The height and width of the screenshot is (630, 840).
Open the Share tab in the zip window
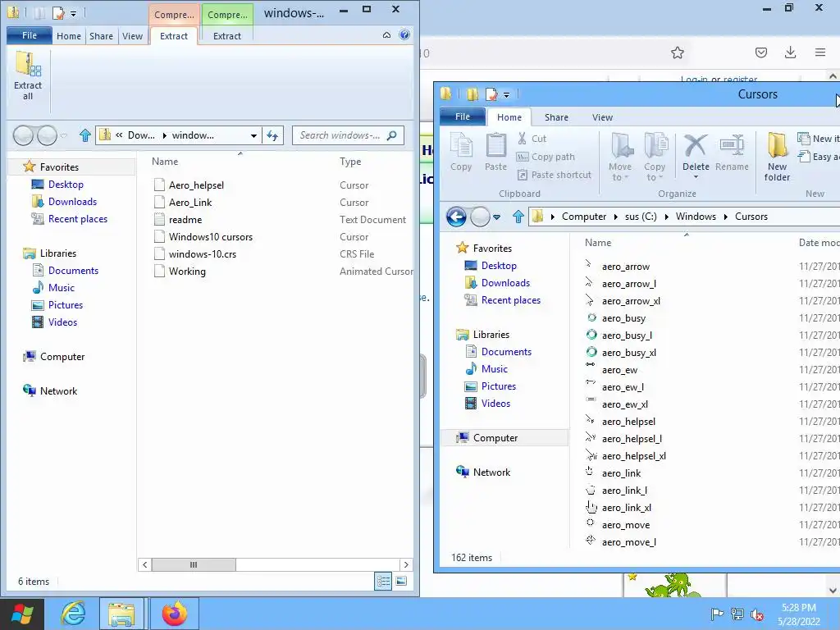pyautogui.click(x=101, y=36)
